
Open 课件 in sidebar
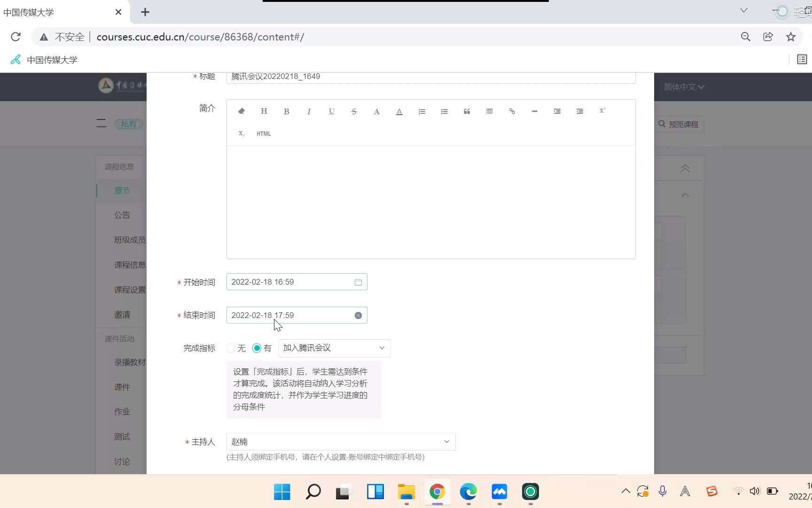[122, 387]
